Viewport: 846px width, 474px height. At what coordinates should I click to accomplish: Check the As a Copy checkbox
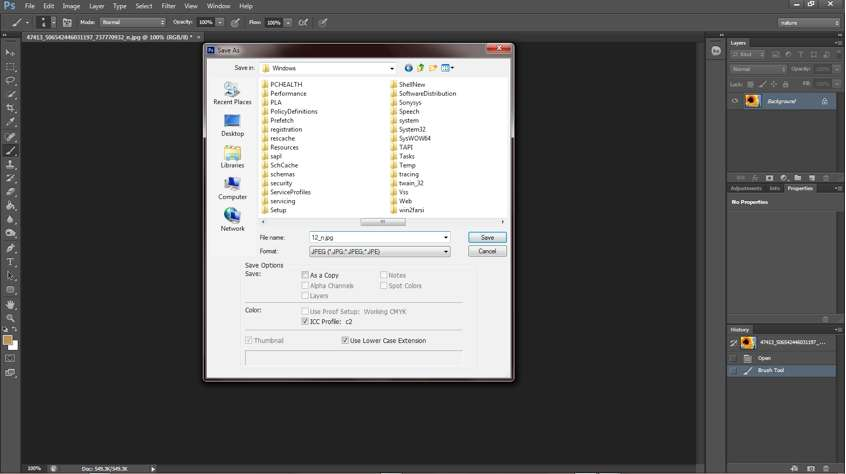click(x=305, y=275)
